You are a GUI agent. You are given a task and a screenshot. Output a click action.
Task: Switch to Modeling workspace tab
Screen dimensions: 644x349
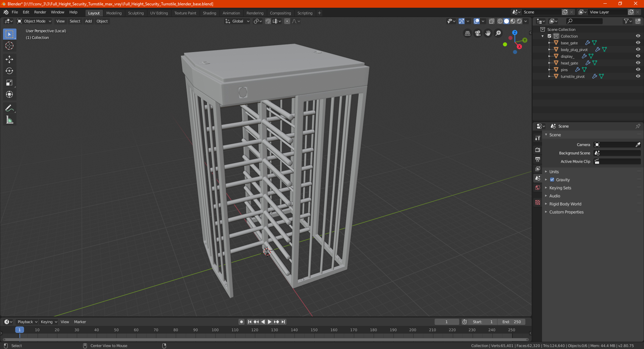tap(114, 13)
